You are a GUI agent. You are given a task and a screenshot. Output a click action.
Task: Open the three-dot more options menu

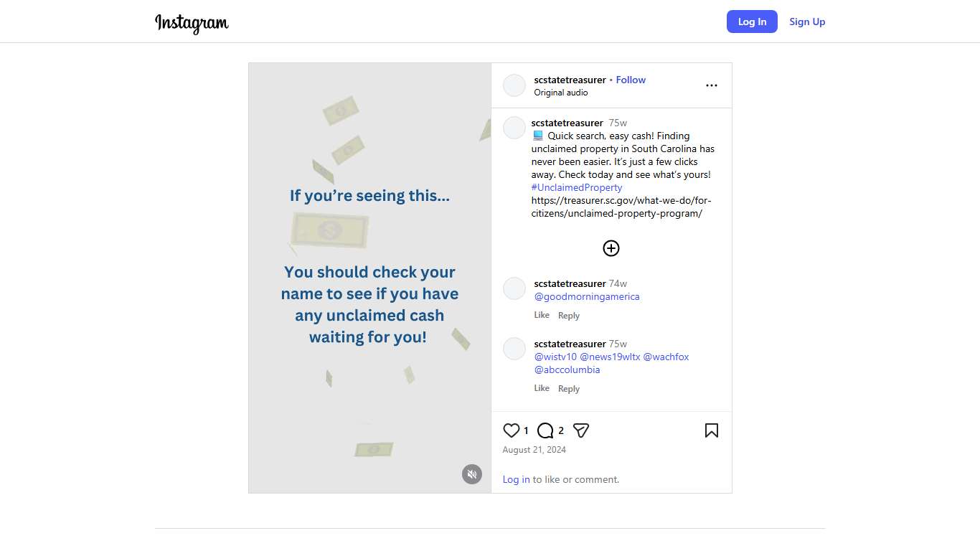pyautogui.click(x=711, y=85)
